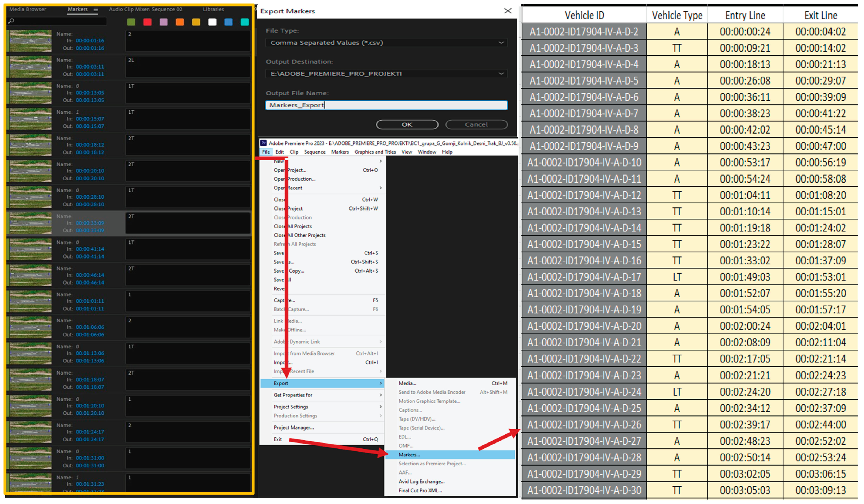Expand the Output Destination dropdown
Screen dimensions: 864x504
501,74
